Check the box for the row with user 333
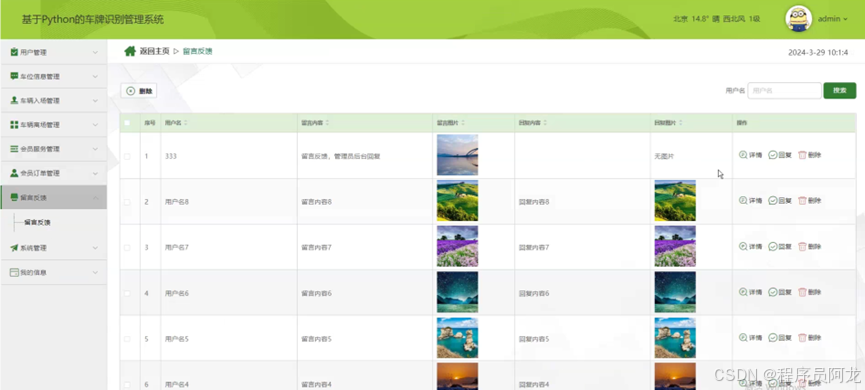This screenshot has height=390, width=865. tap(127, 156)
